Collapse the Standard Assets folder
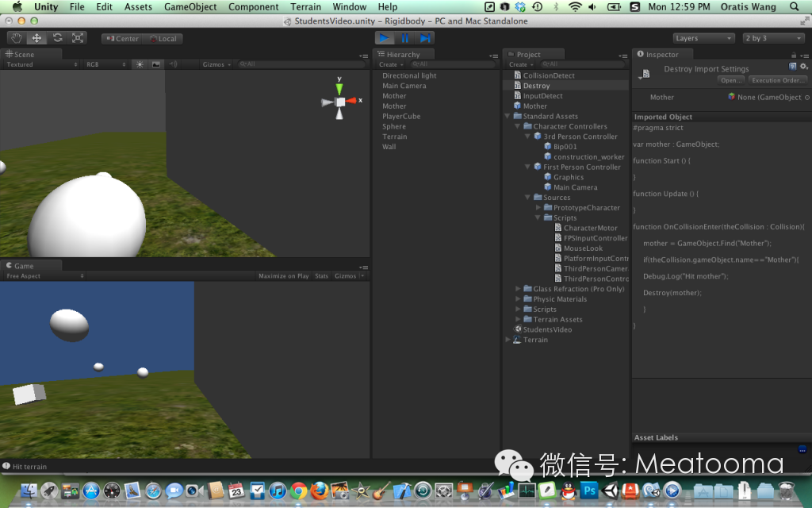 (x=507, y=116)
